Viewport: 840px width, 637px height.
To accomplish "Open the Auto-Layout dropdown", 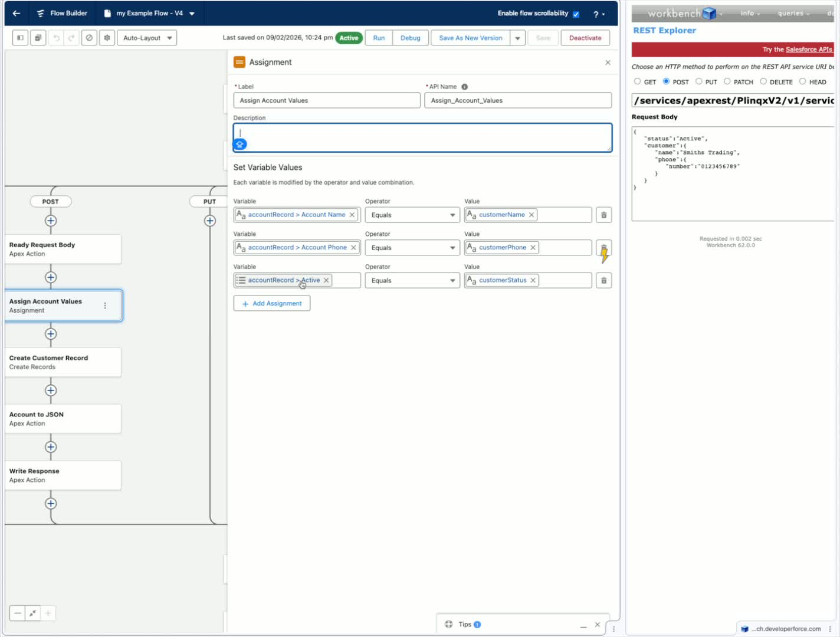I will pyautogui.click(x=147, y=38).
